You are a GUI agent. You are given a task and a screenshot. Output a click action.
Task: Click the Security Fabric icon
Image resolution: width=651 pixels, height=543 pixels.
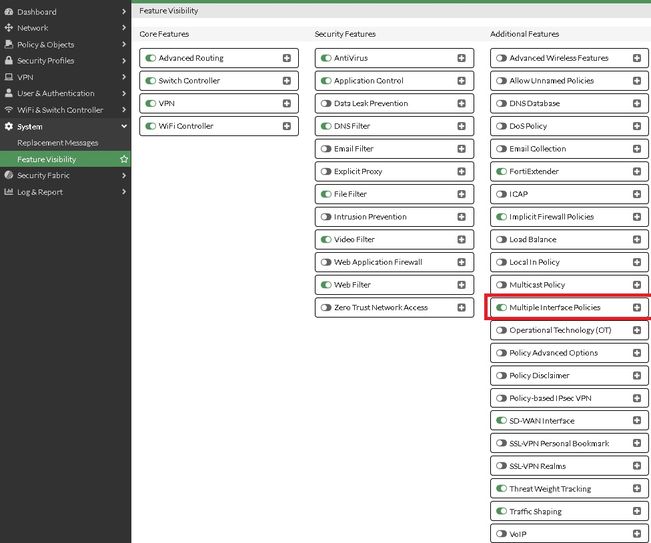coord(9,175)
